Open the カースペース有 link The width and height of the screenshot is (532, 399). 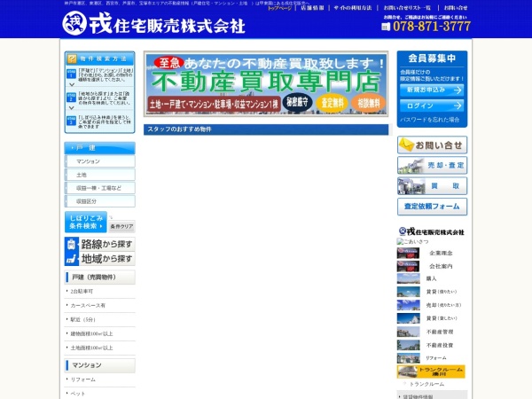tap(88, 305)
